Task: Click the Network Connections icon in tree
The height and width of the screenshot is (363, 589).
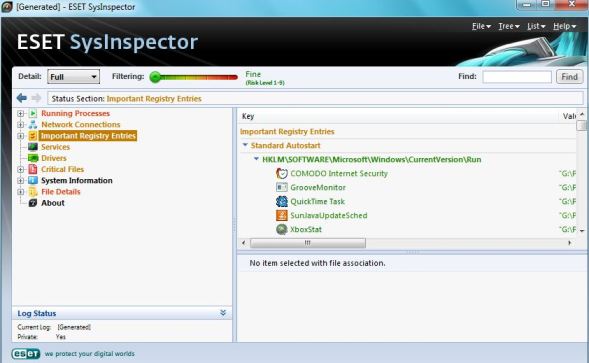Action: pos(33,124)
